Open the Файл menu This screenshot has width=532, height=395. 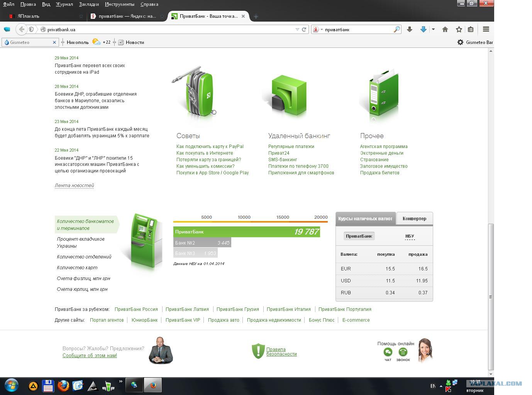click(x=8, y=4)
